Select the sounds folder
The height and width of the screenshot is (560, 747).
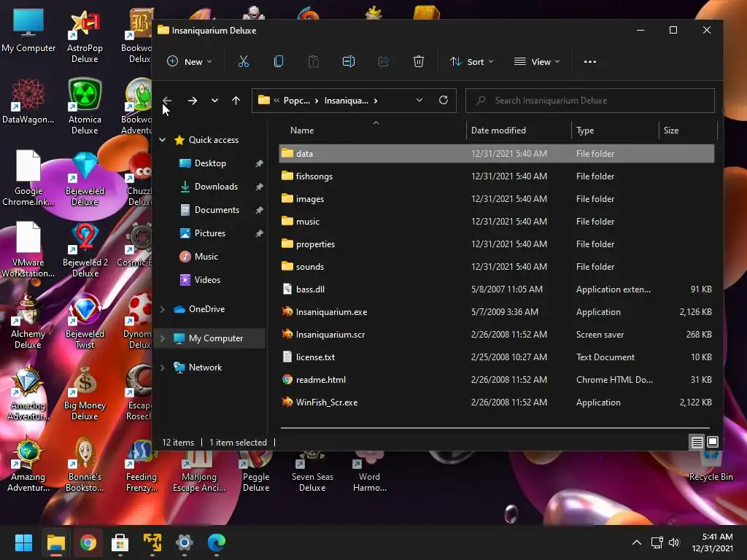tap(496, 267)
